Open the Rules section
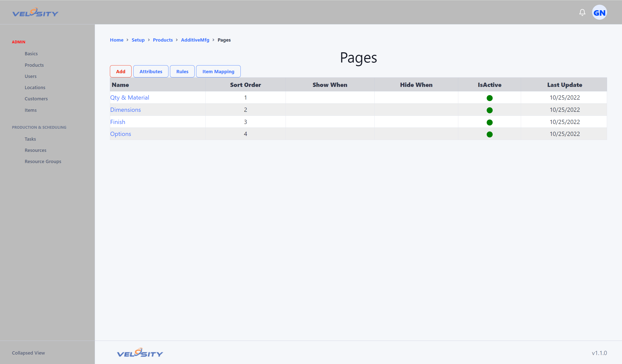 pyautogui.click(x=182, y=71)
